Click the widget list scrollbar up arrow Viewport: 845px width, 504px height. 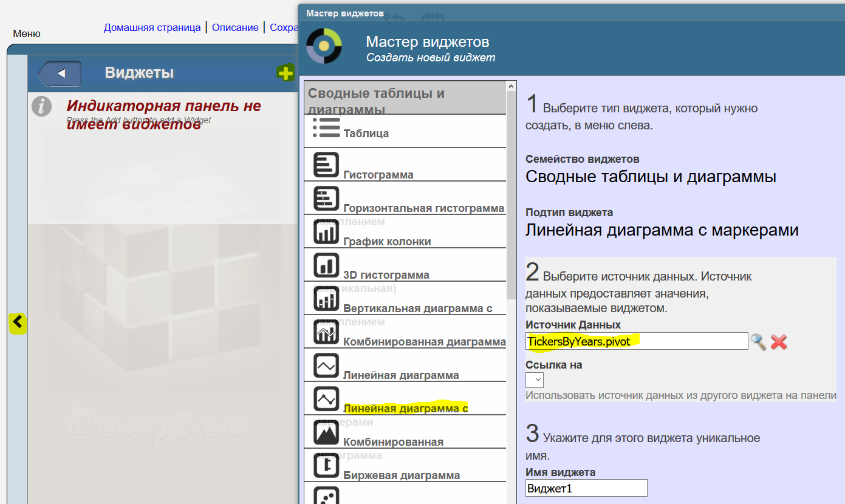point(511,86)
